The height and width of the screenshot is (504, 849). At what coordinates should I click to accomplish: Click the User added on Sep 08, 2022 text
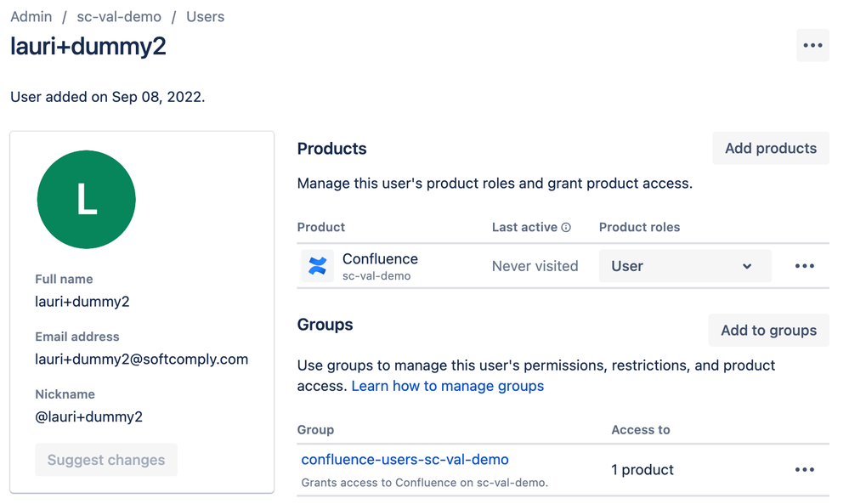click(x=108, y=97)
